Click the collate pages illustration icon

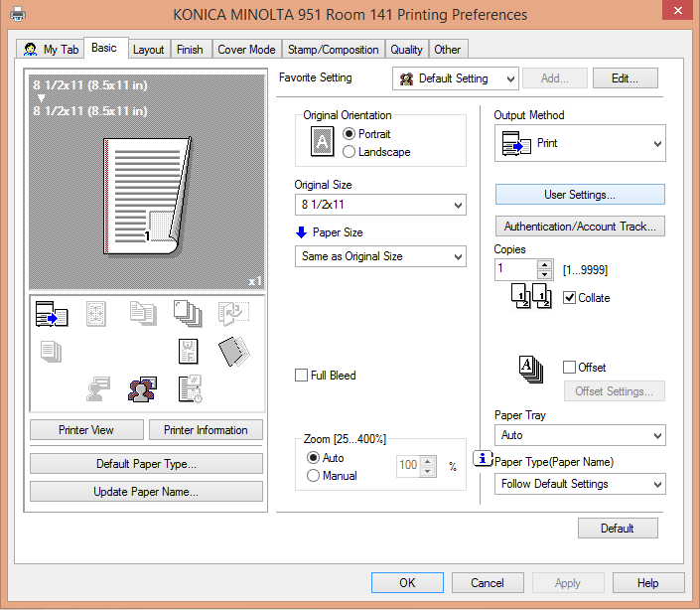coord(531,296)
